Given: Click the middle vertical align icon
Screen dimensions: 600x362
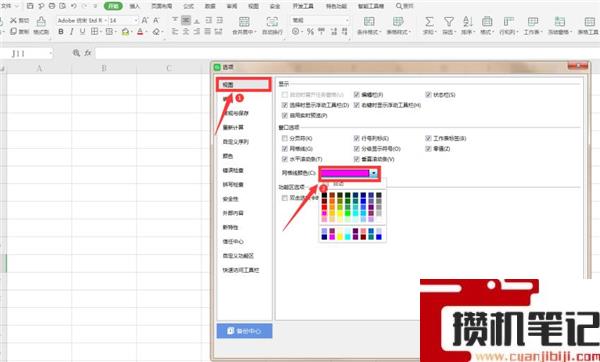Looking at the screenshot, I should 186,20.
